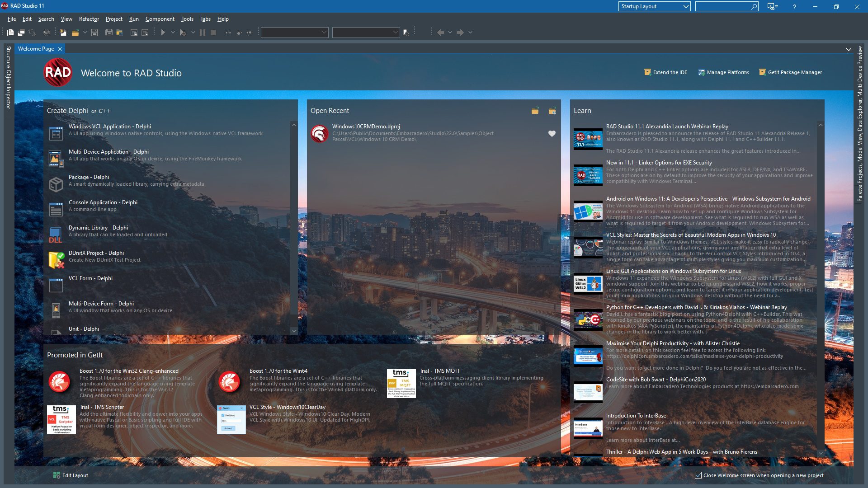Click the Run Without Debugging play icon
Screen dimensions: 868x488
point(163,33)
